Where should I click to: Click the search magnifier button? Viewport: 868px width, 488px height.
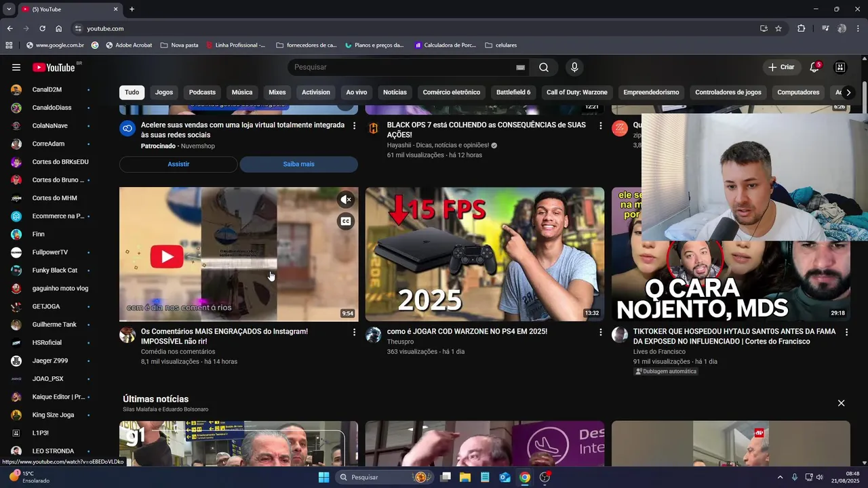pyautogui.click(x=544, y=67)
